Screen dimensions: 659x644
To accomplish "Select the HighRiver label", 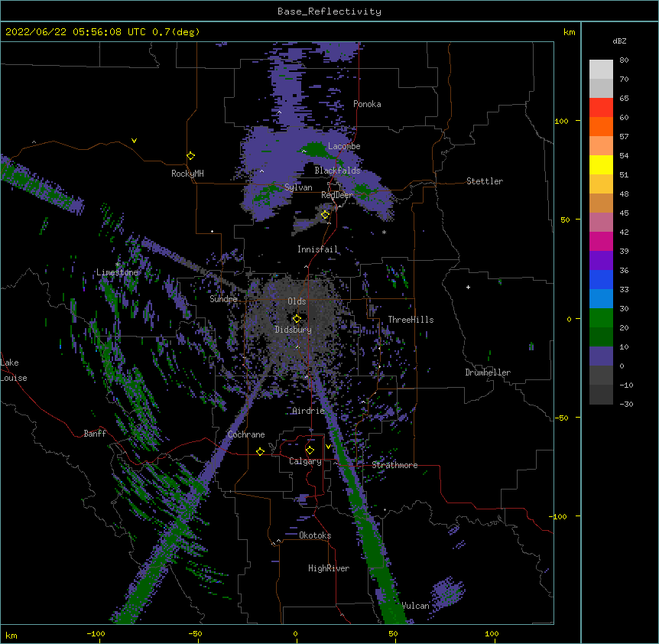I will [x=329, y=568].
